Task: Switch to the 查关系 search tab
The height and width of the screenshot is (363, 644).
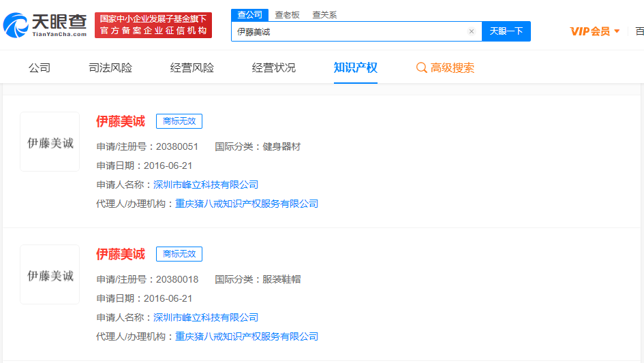Action: 324,15
